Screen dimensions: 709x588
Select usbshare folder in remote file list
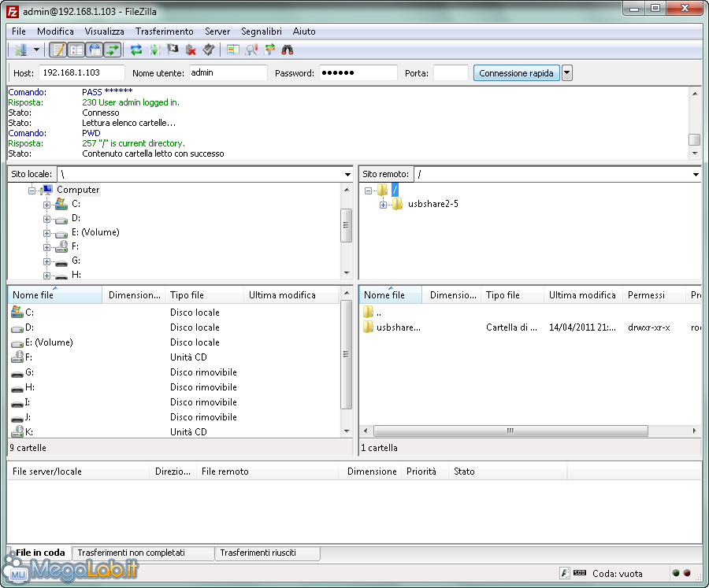531,327
